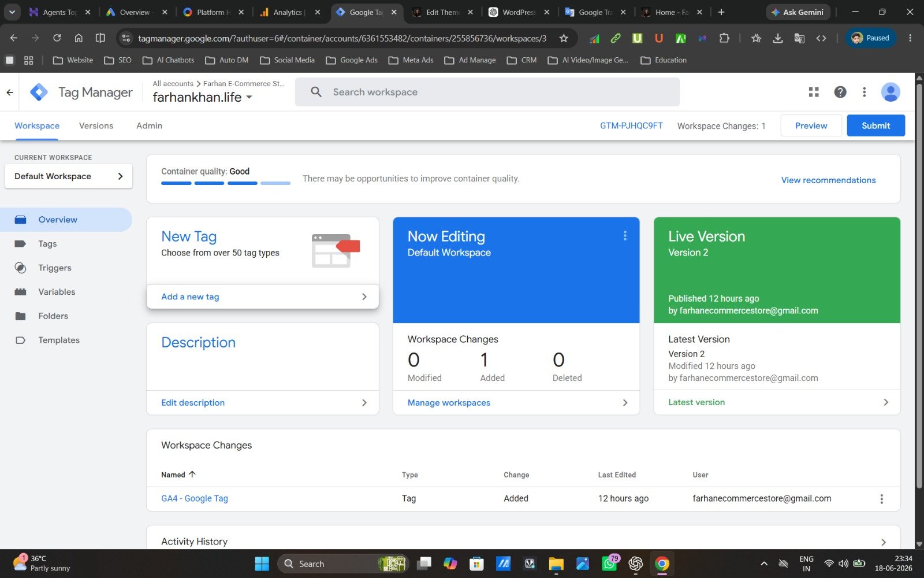Click Edit description link
The width and height of the screenshot is (924, 578).
pos(193,403)
